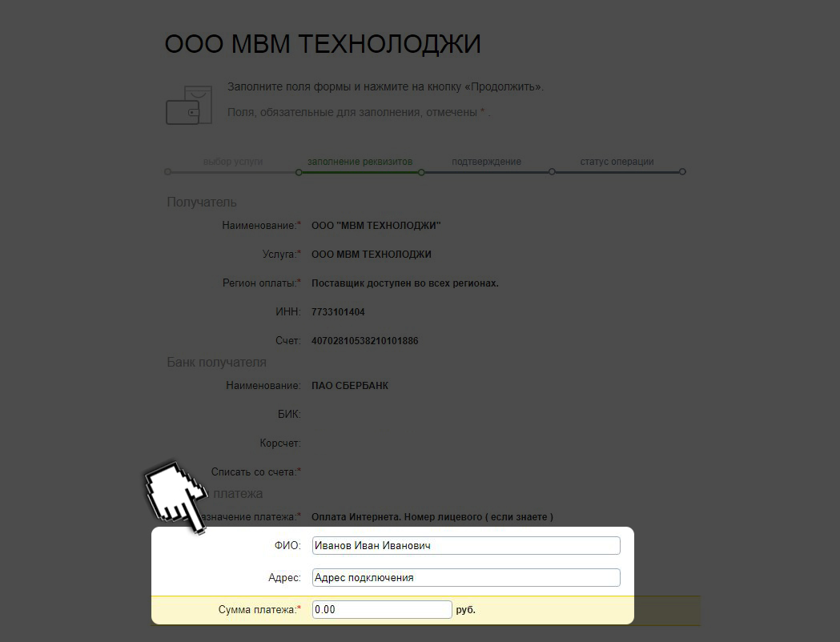The height and width of the screenshot is (642, 840).
Task: Select the 'заполнение реквизитов' step
Action: (x=360, y=162)
